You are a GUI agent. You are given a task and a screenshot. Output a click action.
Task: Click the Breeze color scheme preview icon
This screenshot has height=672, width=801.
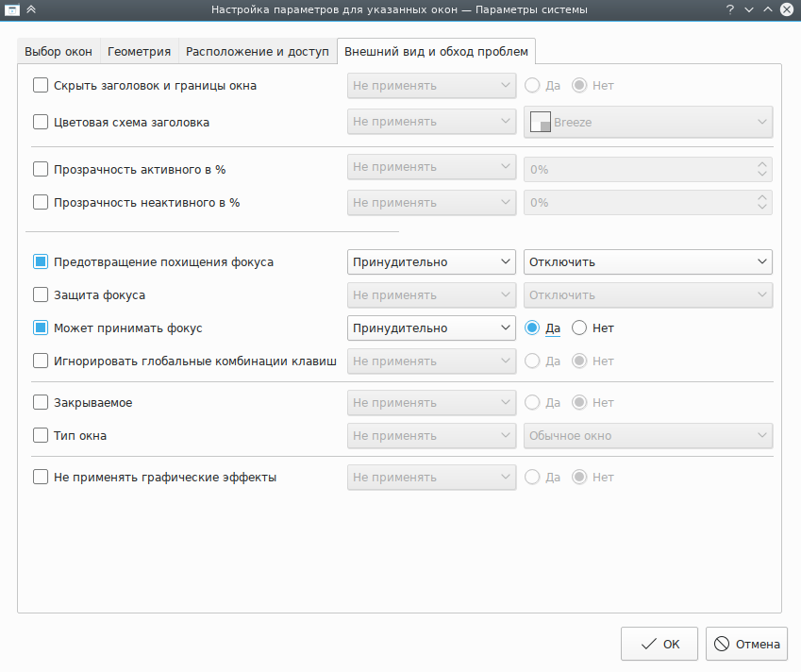click(x=541, y=122)
